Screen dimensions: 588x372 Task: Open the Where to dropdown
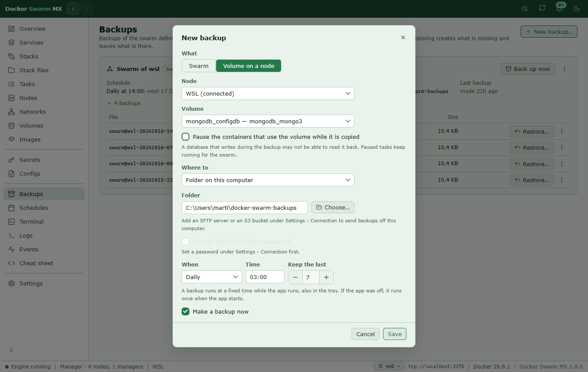(268, 180)
